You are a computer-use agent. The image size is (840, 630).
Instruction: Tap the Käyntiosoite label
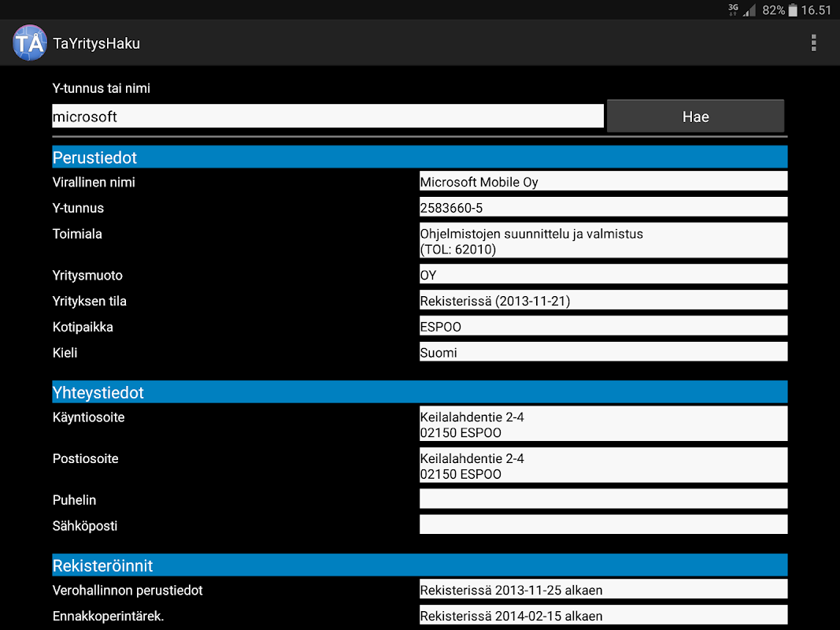(x=88, y=417)
